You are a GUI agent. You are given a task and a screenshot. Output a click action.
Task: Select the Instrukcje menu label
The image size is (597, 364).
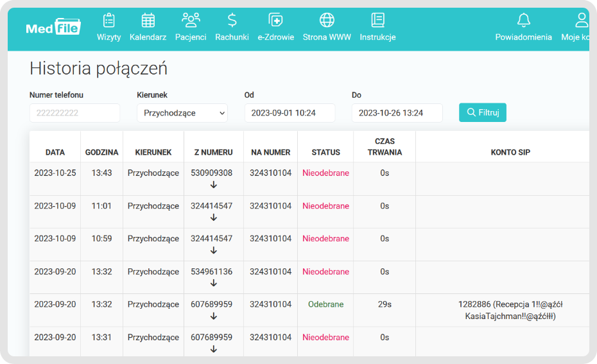(377, 37)
